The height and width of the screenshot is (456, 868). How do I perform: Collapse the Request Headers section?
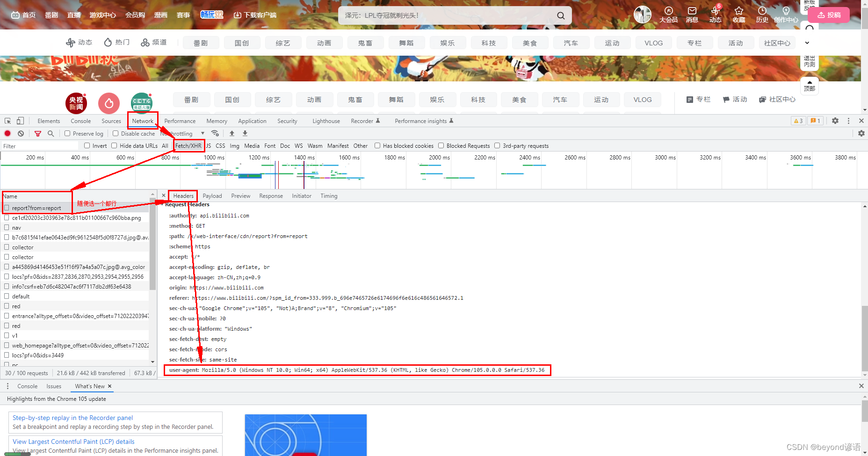163,204
